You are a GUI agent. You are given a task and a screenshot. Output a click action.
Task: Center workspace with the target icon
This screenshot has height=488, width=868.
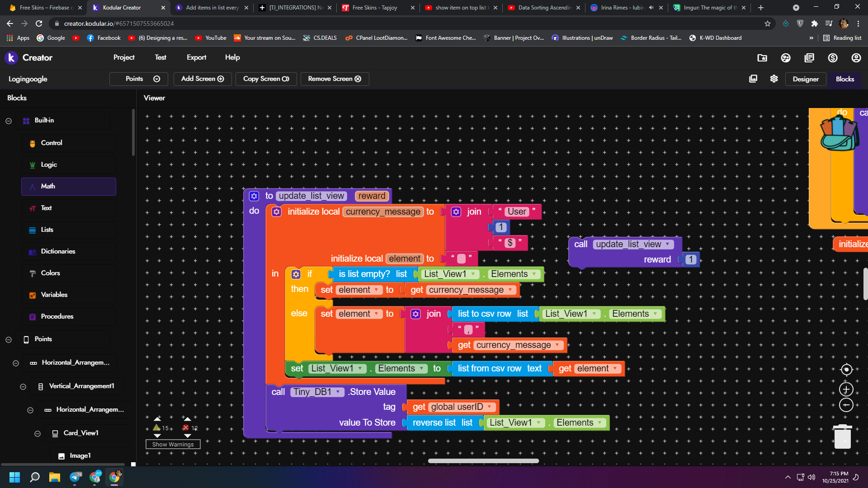846,370
